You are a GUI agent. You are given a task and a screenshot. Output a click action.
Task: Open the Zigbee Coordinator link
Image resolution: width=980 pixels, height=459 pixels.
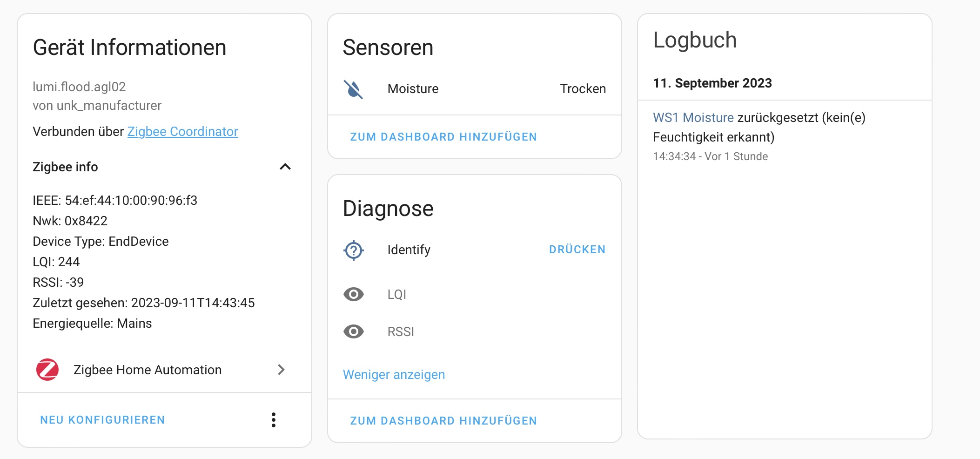click(x=182, y=132)
